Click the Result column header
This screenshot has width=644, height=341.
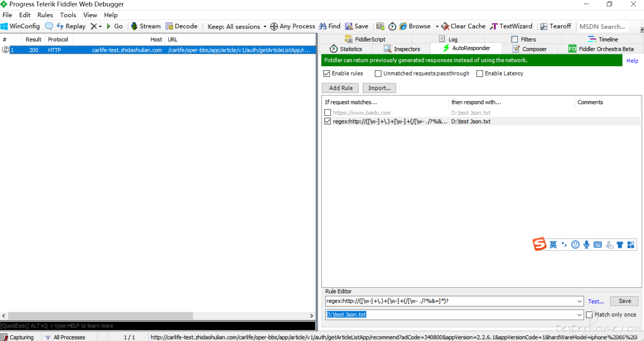[x=33, y=39]
